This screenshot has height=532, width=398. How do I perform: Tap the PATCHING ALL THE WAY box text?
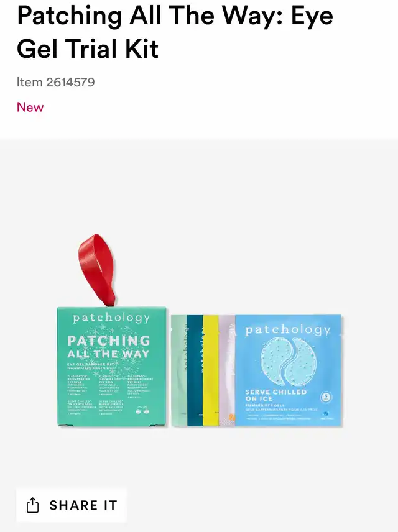(109, 347)
